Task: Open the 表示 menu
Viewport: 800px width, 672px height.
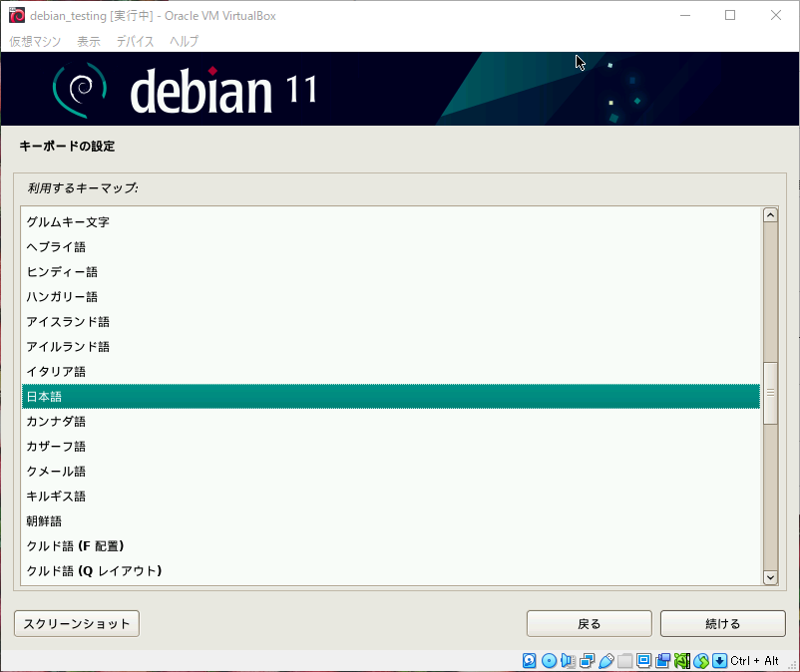Action: 88,41
